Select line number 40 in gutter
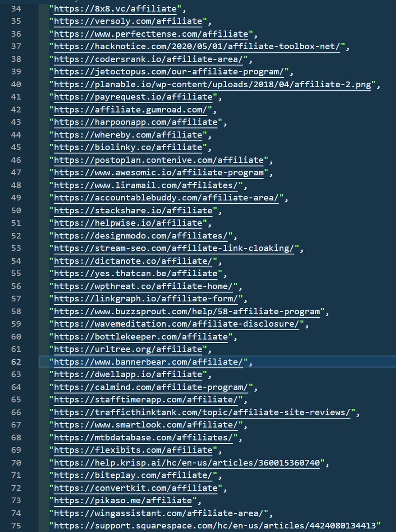The image size is (396, 532). pyautogui.click(x=16, y=84)
